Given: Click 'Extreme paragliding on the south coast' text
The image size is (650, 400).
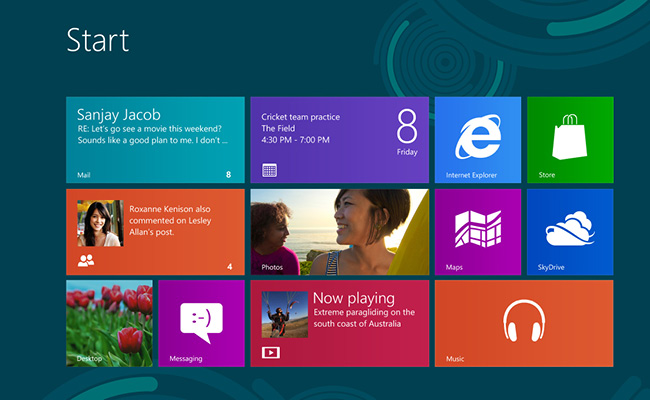Looking at the screenshot, I should click(364, 318).
